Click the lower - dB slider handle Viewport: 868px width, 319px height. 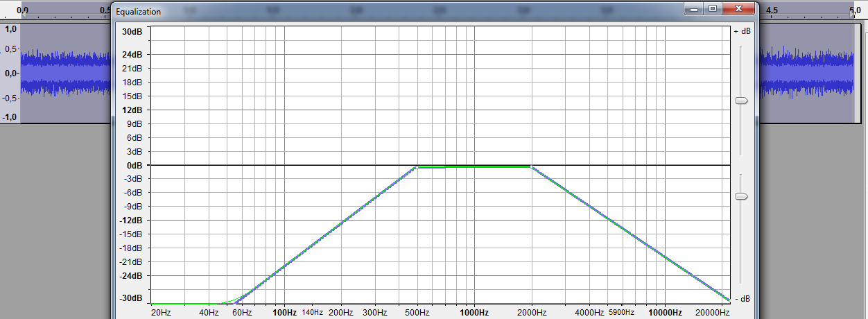pos(741,197)
